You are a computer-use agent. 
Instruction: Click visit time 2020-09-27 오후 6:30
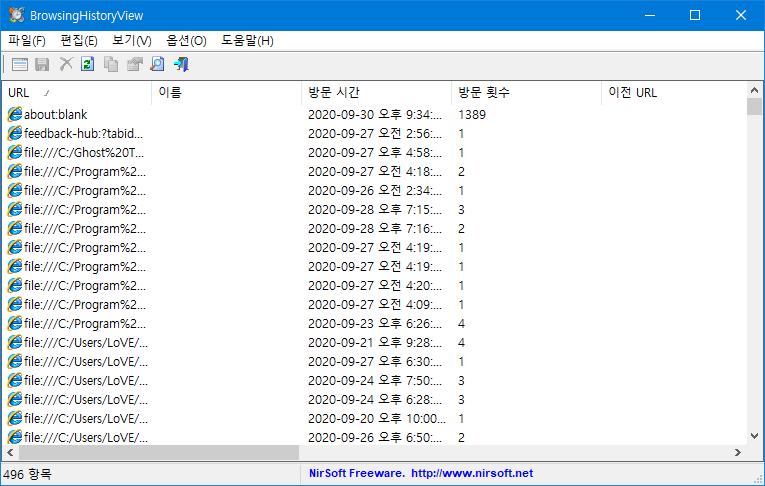point(375,362)
